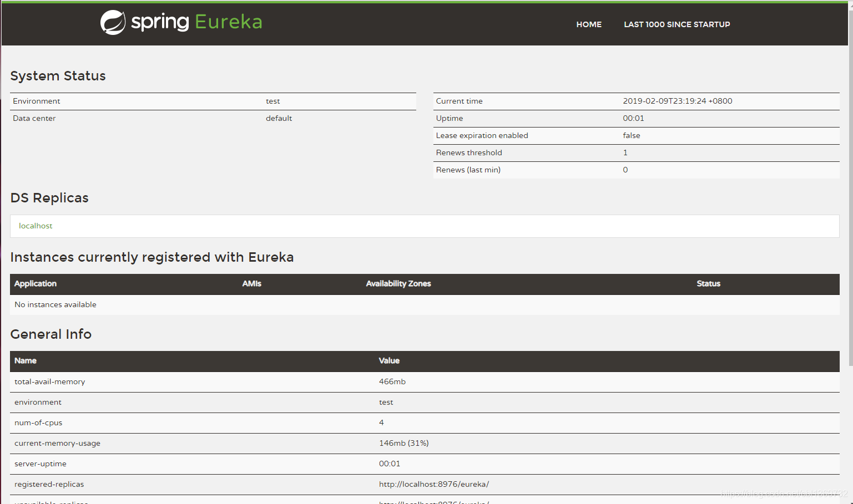Click the green Eureka brand text
Viewport: 853px width, 504px height.
[228, 22]
